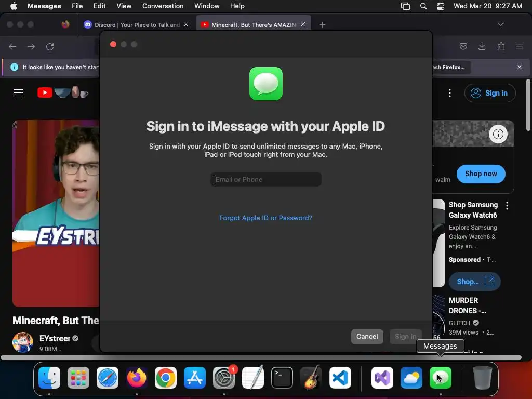Open Google Chrome from the Dock
The width and height of the screenshot is (532, 399).
166,378
